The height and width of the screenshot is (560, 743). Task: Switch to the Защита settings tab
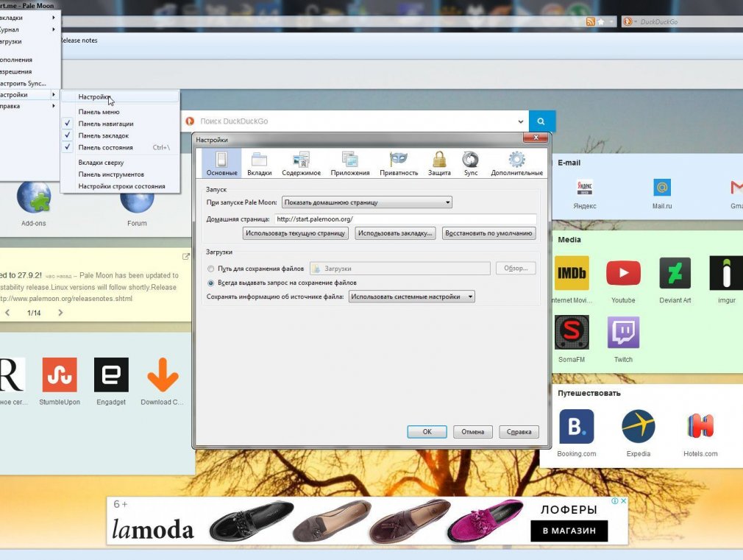[x=439, y=163]
